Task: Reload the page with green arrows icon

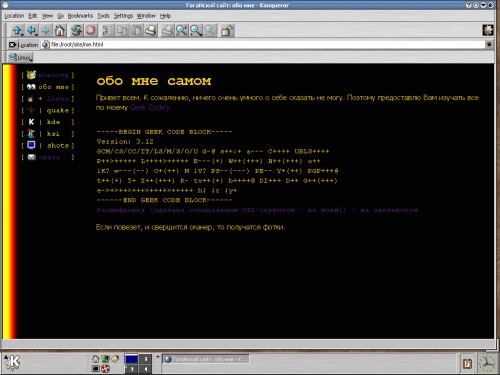Action: coord(76,31)
